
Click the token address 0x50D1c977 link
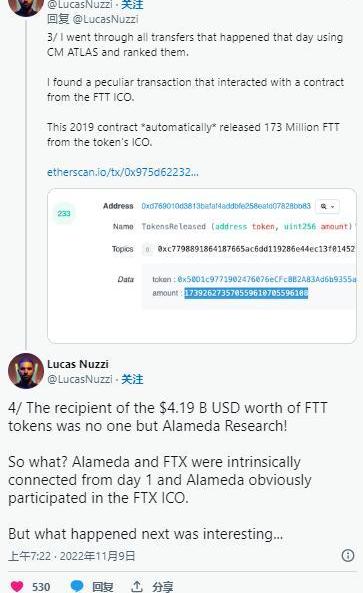pyautogui.click(x=267, y=279)
